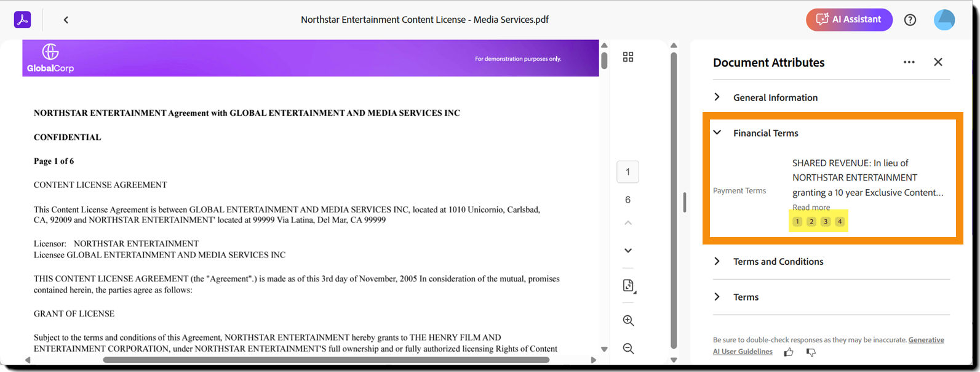
Task: Click the document's vertical scrollbar thumb
Action: pos(604,60)
